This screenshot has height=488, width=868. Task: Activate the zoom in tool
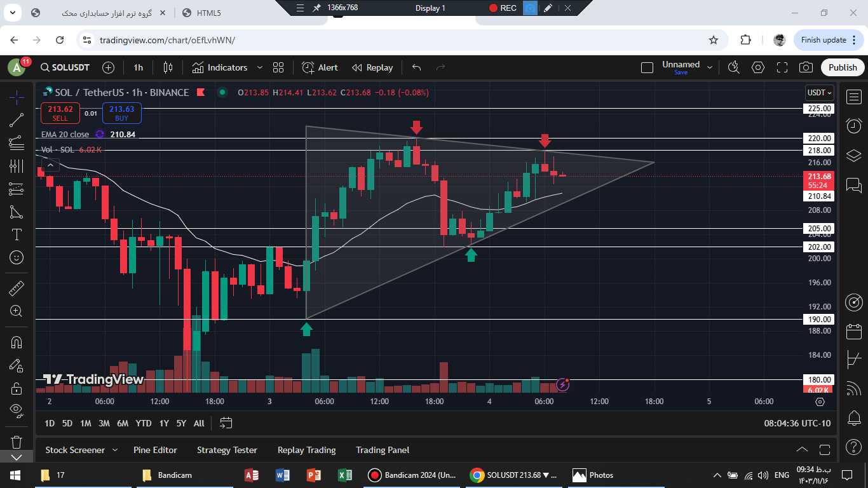pos(17,311)
